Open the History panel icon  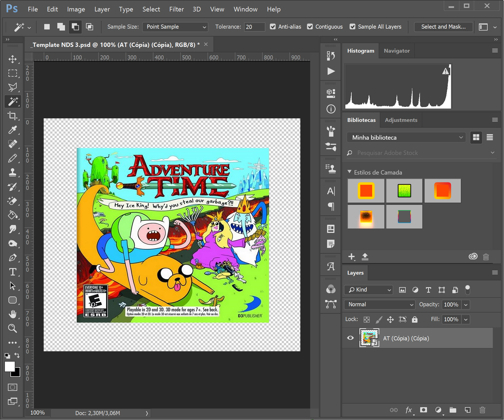pyautogui.click(x=331, y=56)
